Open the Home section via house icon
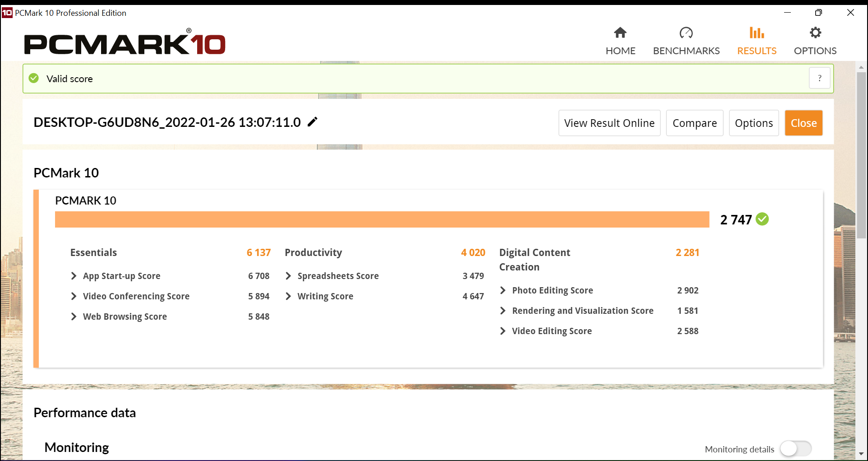Image resolution: width=868 pixels, height=461 pixels. coord(620,33)
